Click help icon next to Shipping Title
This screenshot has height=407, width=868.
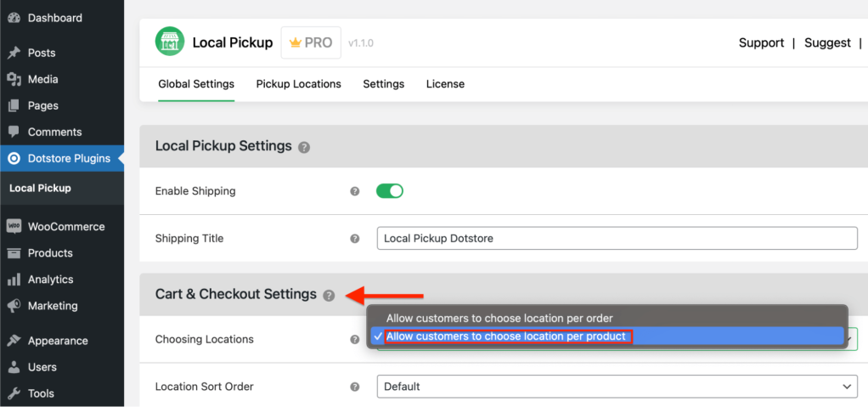click(355, 239)
